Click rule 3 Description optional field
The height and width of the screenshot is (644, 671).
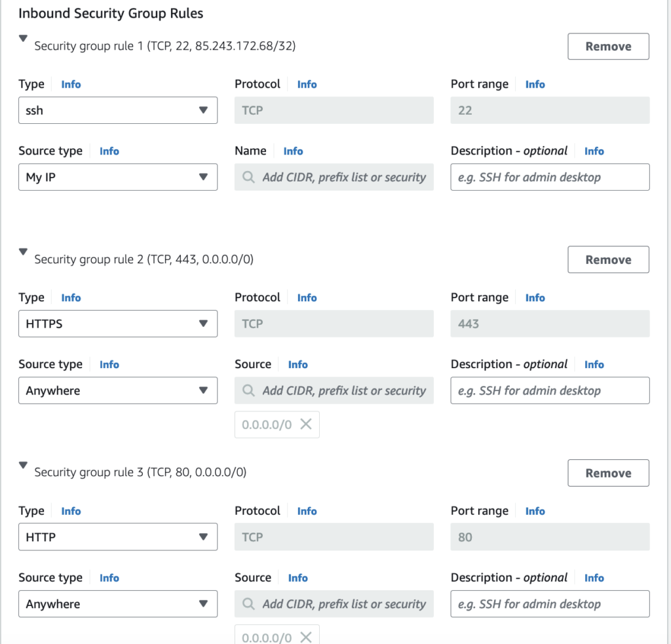click(x=550, y=604)
